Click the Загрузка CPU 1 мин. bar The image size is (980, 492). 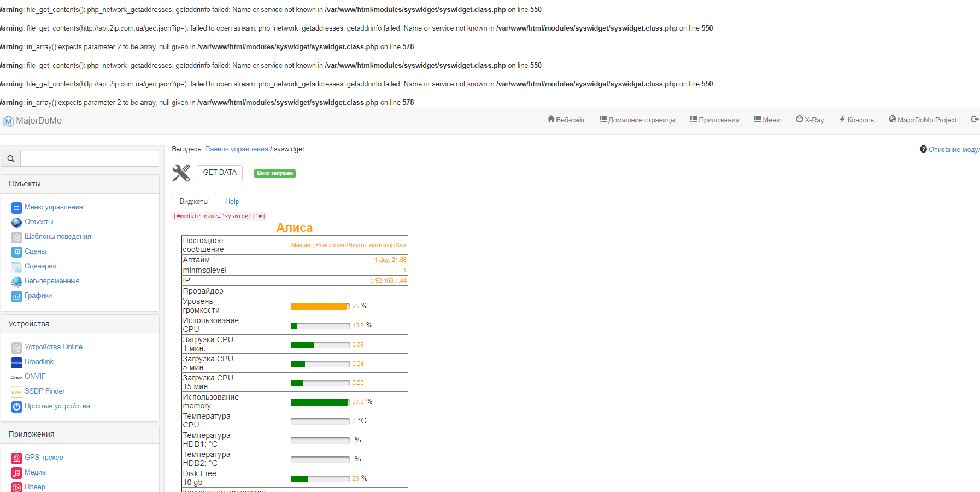pos(320,345)
